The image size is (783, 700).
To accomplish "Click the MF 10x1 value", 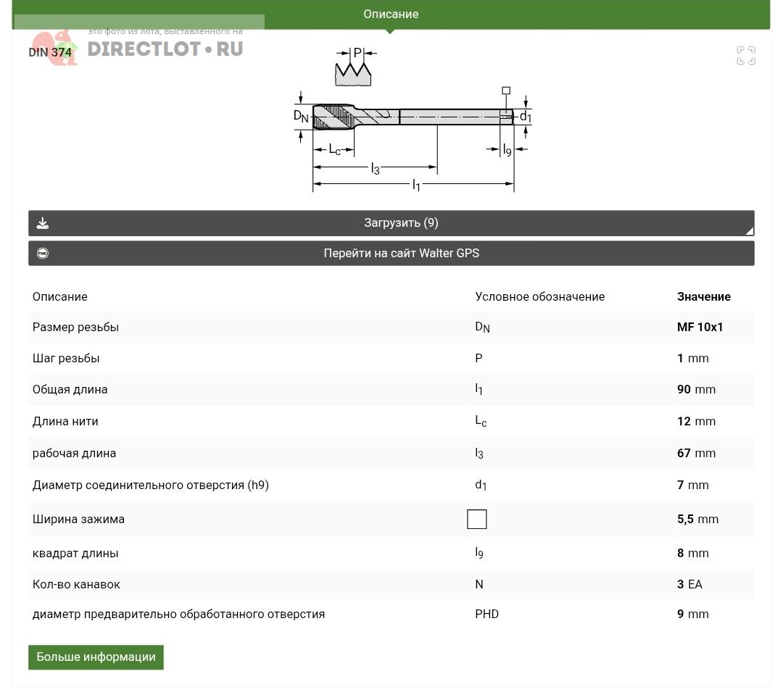I will (700, 327).
